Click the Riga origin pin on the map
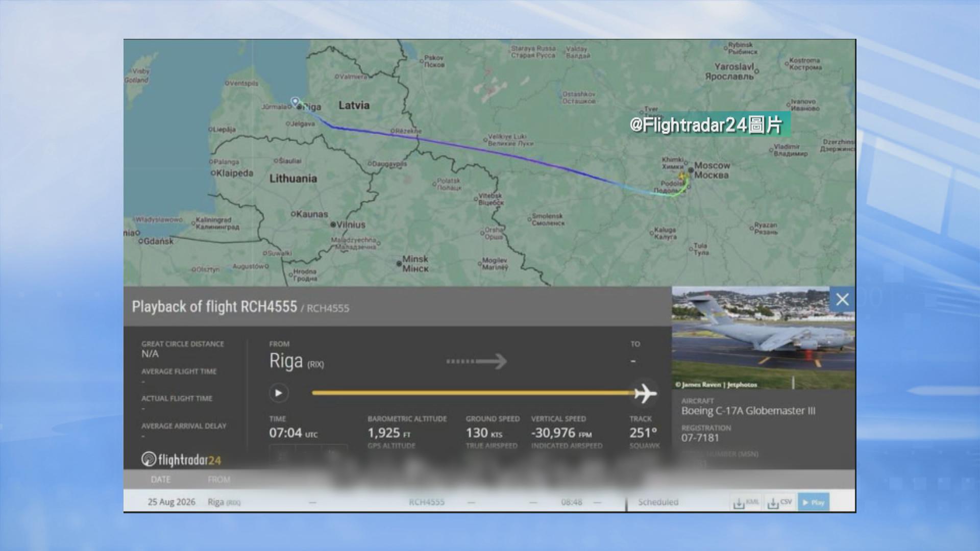 point(295,102)
